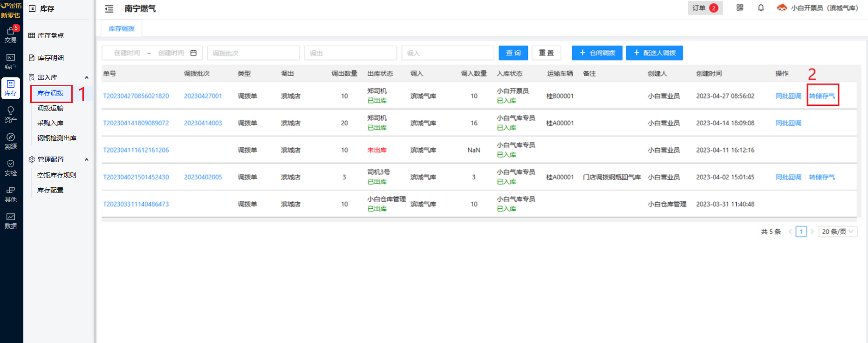The image size is (868, 343).
Task: Click 转储存气 for batch 20230402005
Action: point(822,177)
